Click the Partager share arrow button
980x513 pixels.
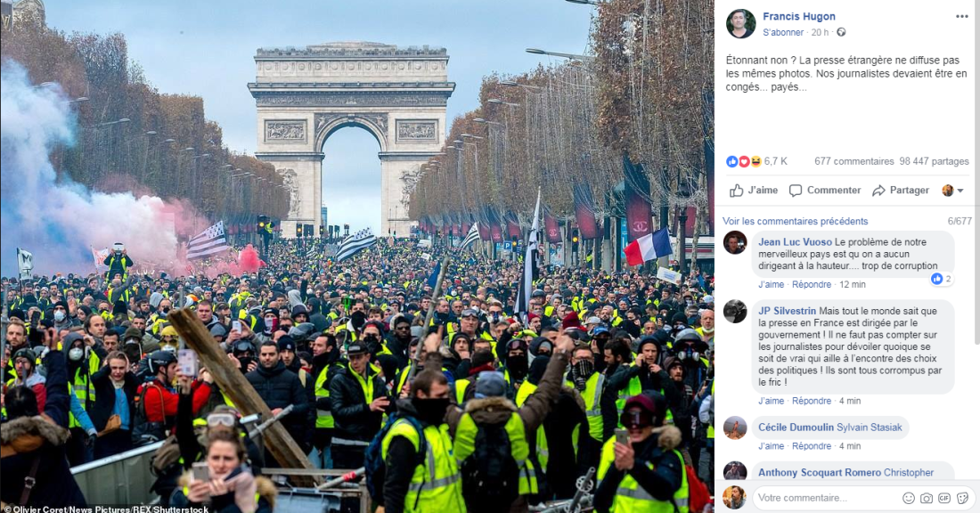901,191
